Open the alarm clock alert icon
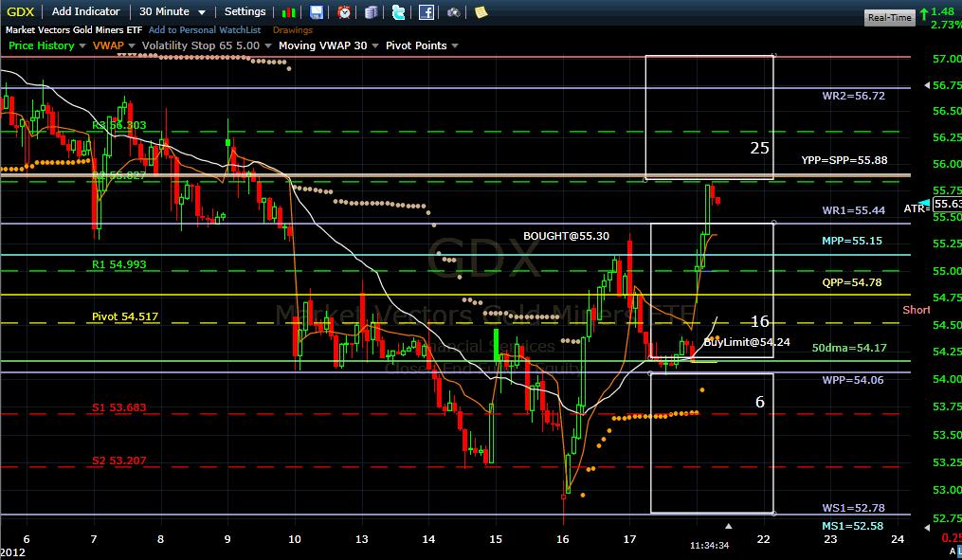Screen dimensions: 962x560 click(344, 12)
